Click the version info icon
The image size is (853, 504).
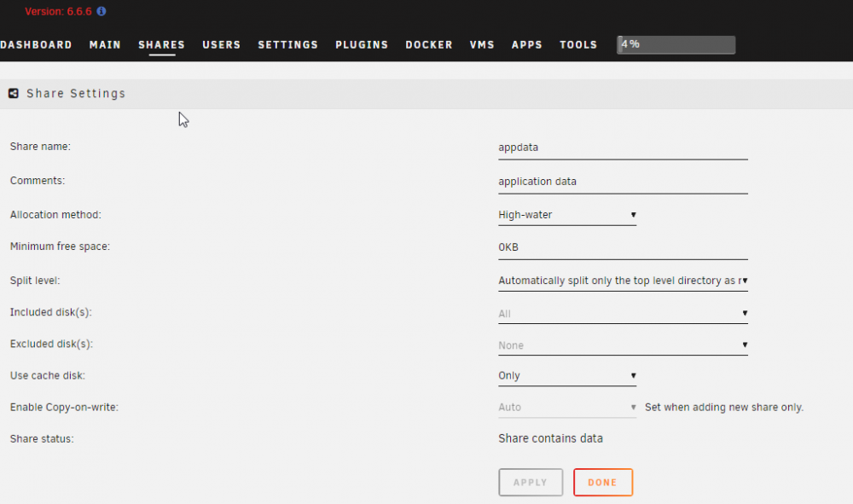coord(102,11)
